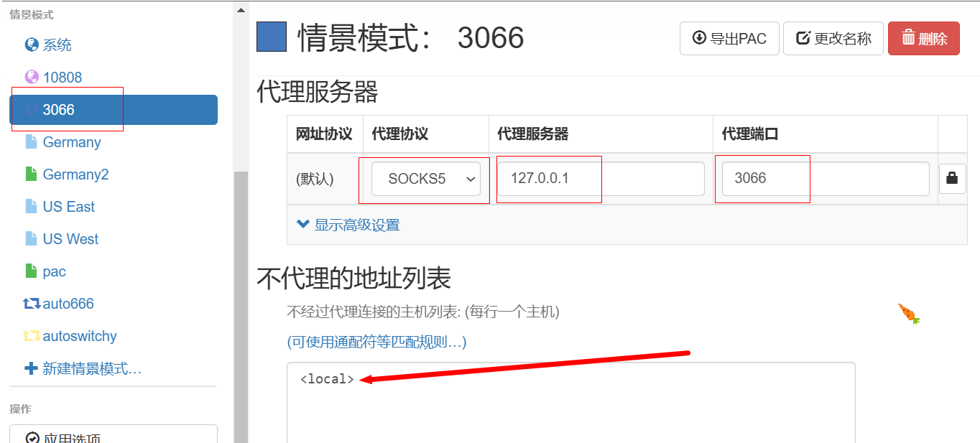Open the SOCKS5 proxy protocol dropdown
Screen dimensions: 980x443
coord(426,179)
